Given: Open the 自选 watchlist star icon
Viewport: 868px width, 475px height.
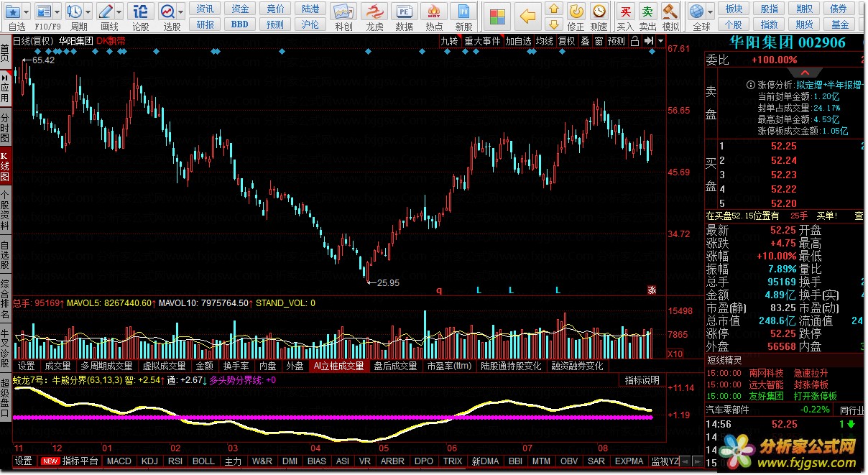Looking at the screenshot, I should (13, 11).
